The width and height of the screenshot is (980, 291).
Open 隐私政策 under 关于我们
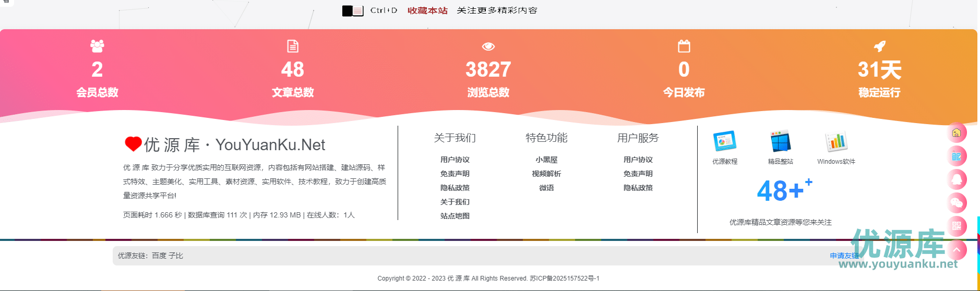click(455, 188)
